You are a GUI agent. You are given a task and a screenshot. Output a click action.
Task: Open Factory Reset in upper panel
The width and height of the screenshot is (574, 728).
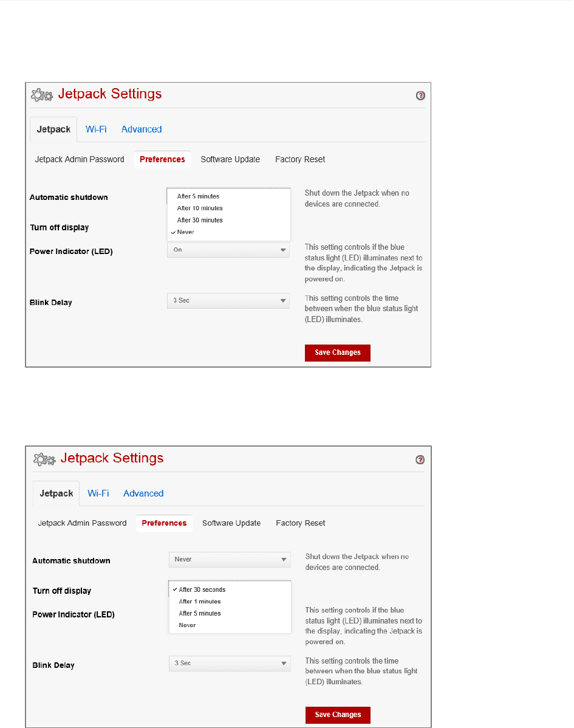pos(300,159)
